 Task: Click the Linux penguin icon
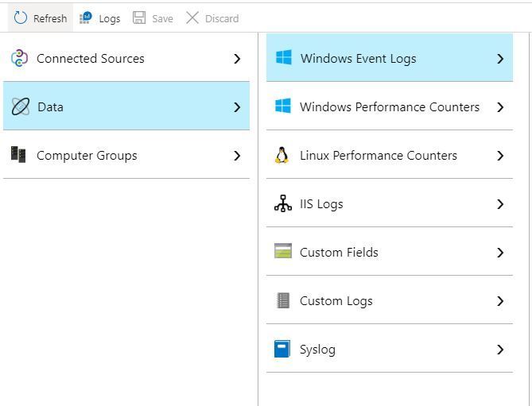(282, 155)
